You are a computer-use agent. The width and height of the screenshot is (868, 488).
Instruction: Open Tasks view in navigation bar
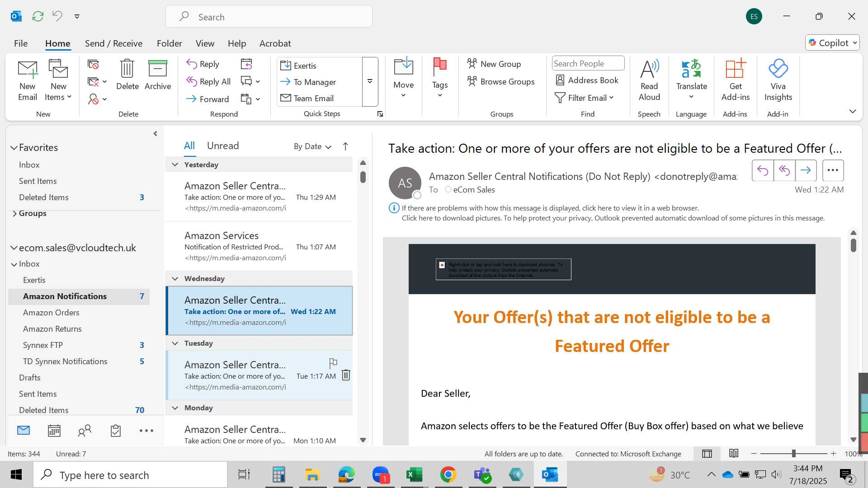click(116, 431)
